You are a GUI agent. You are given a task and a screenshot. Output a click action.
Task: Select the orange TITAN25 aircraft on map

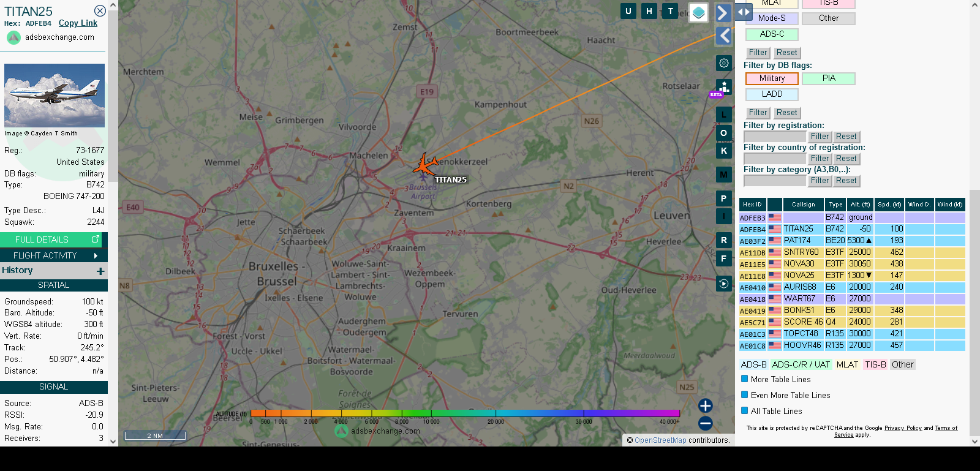coord(425,165)
